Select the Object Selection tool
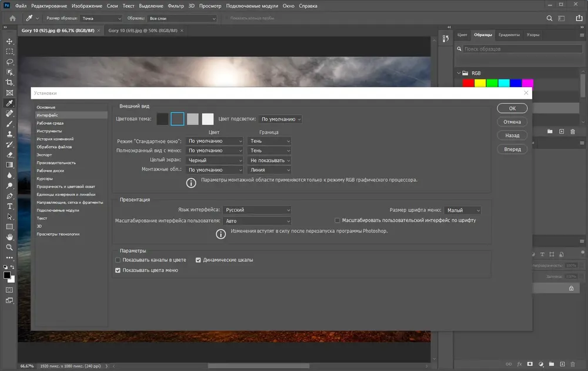Image resolution: width=588 pixels, height=371 pixels. click(x=10, y=72)
